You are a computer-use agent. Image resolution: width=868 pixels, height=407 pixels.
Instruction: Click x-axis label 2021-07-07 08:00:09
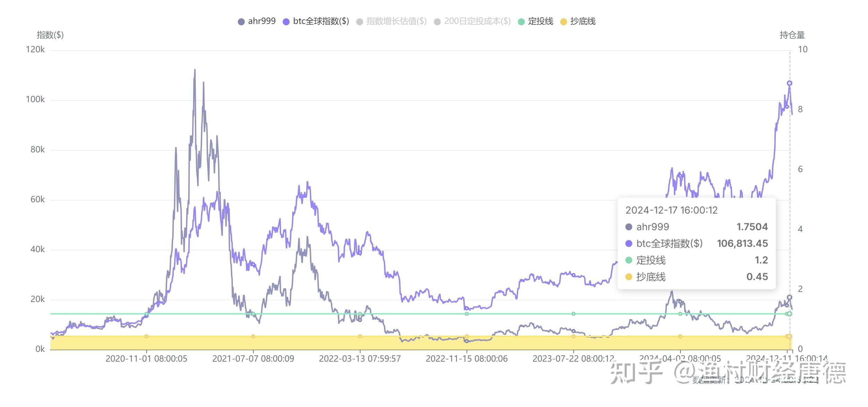pos(253,359)
